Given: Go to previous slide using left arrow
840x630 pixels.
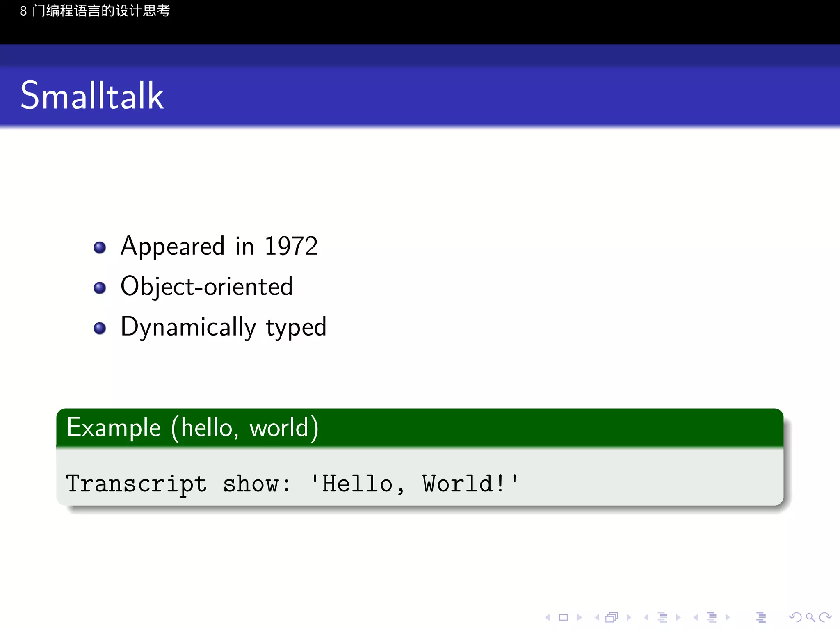Looking at the screenshot, I should pos(547,617).
